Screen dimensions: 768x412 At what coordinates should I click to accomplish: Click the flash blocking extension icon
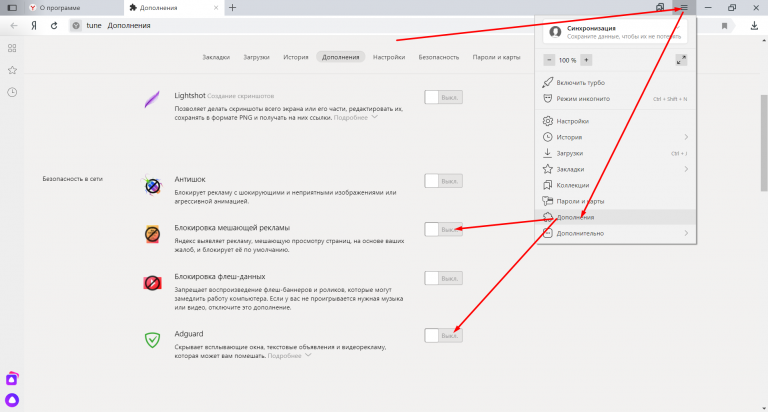(152, 283)
